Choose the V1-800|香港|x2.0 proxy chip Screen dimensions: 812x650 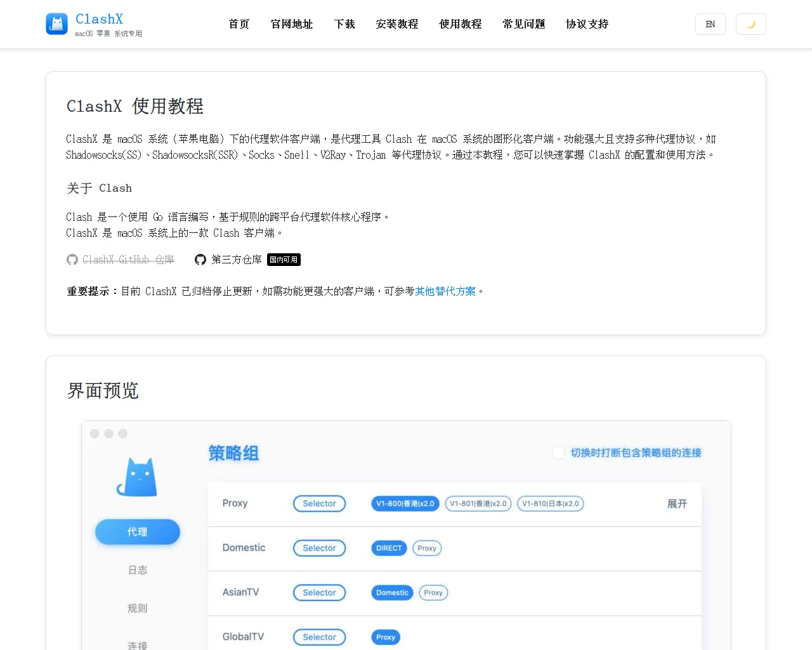click(x=405, y=503)
